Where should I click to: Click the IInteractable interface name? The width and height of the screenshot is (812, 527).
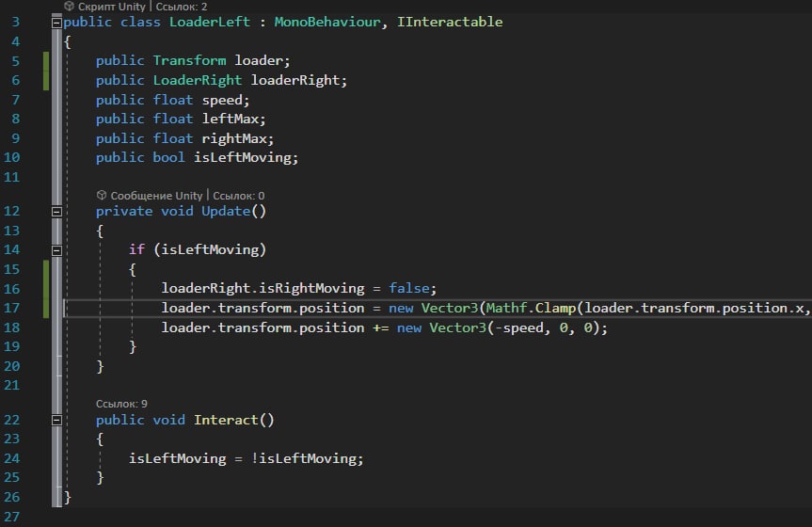pyautogui.click(x=450, y=23)
